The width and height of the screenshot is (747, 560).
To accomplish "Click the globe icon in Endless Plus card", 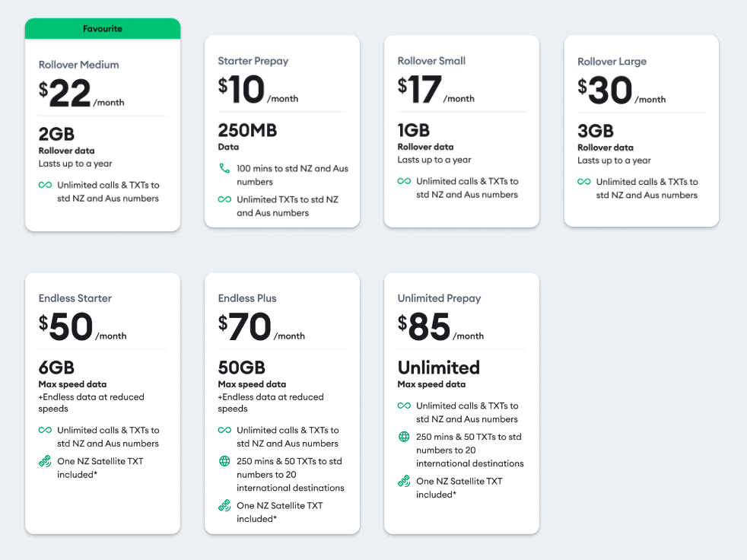I will 224,461.
